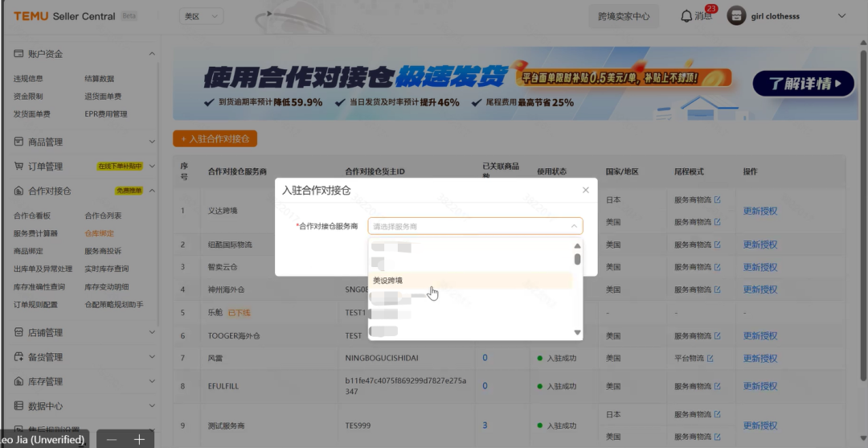Open 库存变动明细 in the sidebar
868x448 pixels.
pyautogui.click(x=107, y=287)
